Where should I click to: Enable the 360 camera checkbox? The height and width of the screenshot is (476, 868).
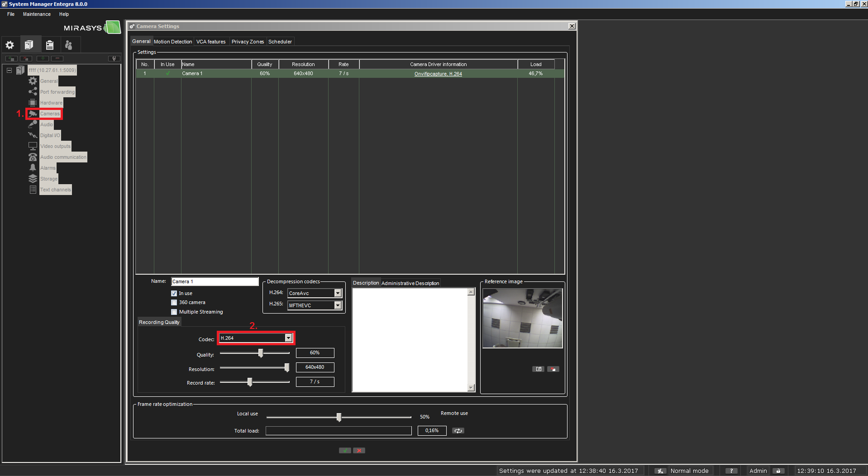[174, 303]
